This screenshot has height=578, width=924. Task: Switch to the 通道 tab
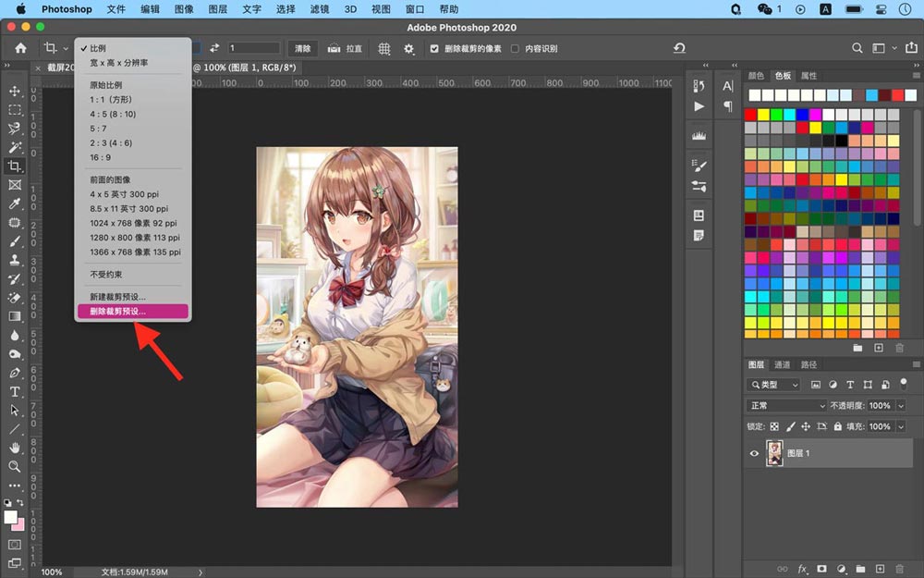tap(782, 364)
